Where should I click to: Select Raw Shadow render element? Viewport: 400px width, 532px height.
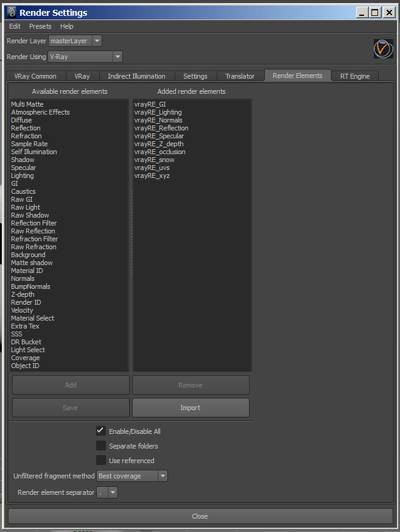click(30, 215)
